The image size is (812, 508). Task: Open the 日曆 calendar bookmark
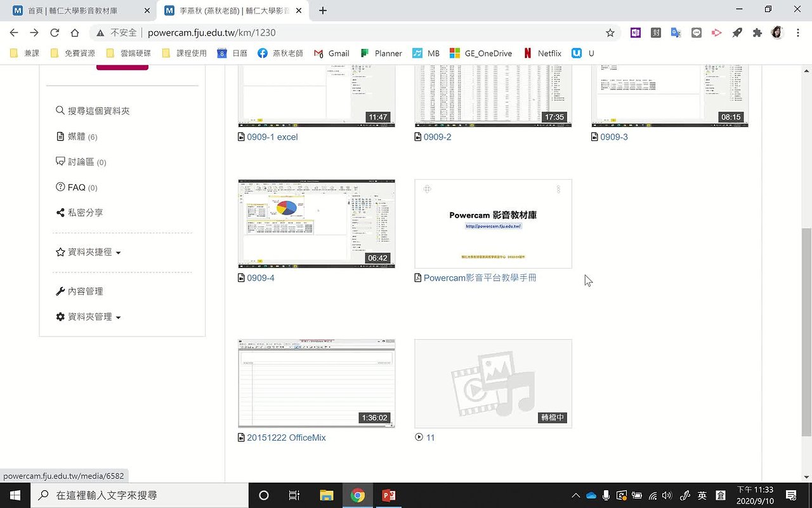pos(232,53)
